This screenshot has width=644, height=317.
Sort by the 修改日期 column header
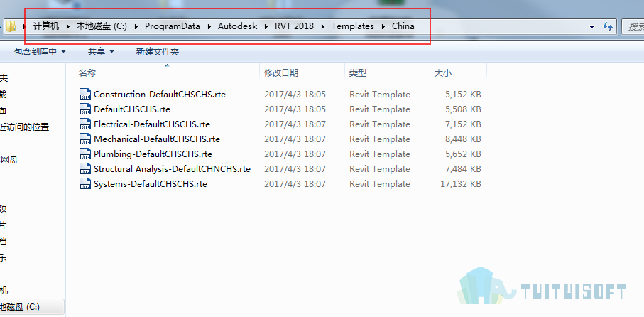[281, 73]
